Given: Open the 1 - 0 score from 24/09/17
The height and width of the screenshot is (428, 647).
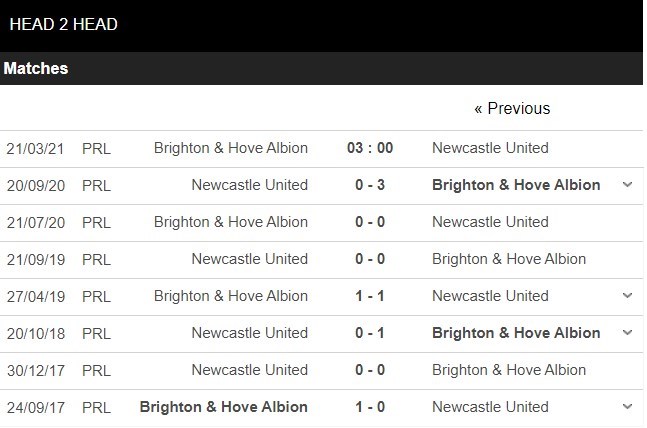Looking at the screenshot, I should pyautogui.click(x=370, y=407).
